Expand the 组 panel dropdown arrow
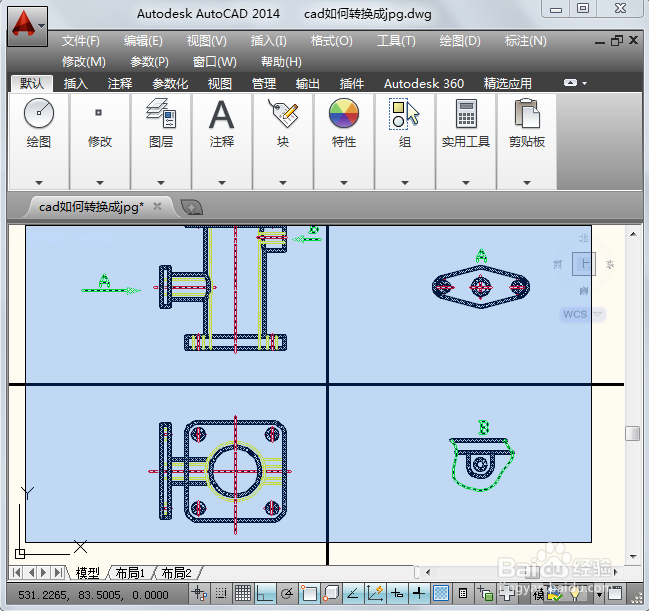This screenshot has height=611, width=649. point(405,183)
